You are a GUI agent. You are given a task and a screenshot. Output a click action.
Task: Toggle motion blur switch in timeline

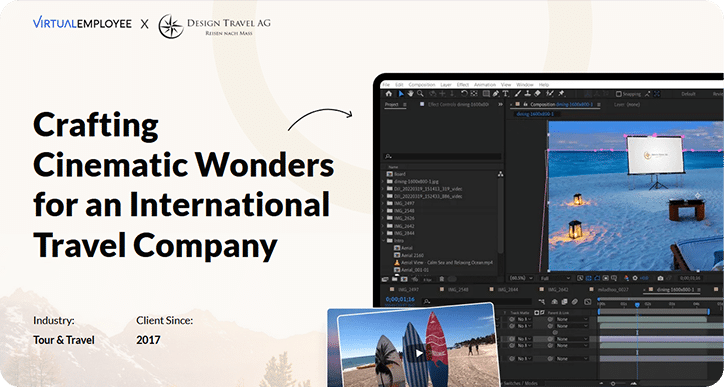coord(574,302)
